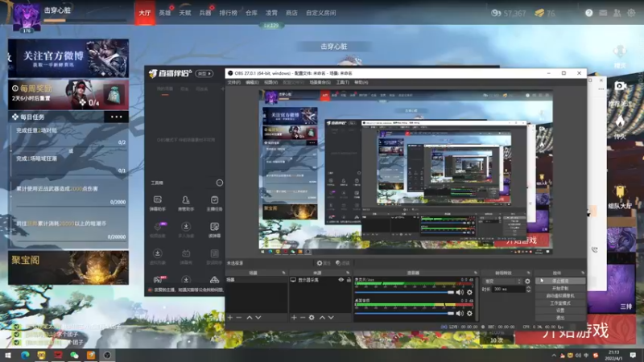Click the game help question mark icon
This screenshot has height=362, width=644.
[x=589, y=13]
